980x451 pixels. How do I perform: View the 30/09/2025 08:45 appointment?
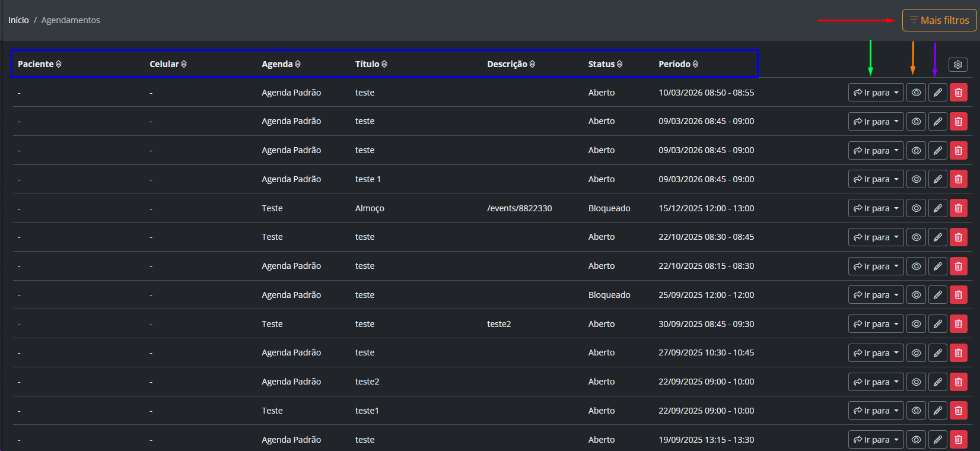(916, 324)
